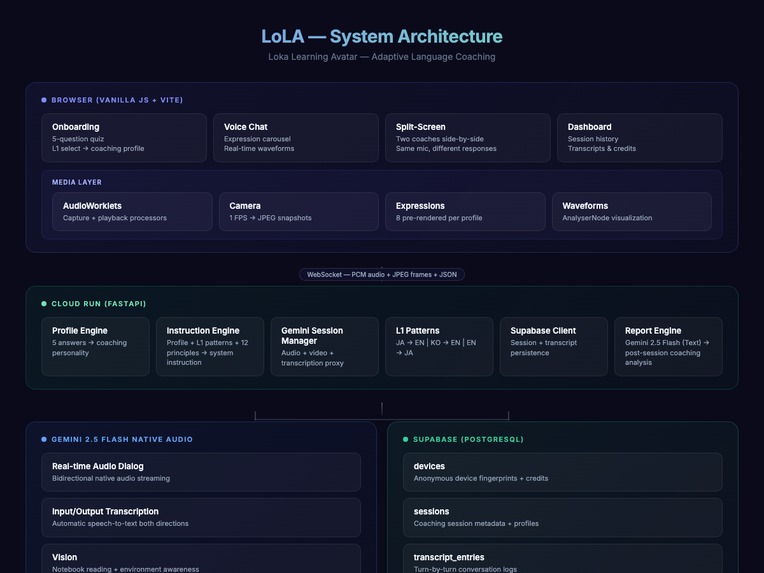
Task: Click the 'Notebook reading + environment awareness' text
Action: click(126, 569)
